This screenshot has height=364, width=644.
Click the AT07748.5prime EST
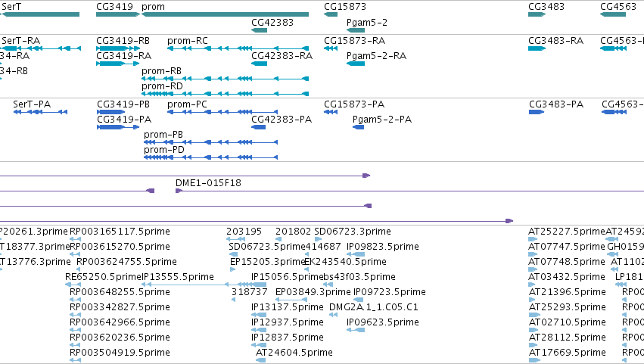coord(533,269)
